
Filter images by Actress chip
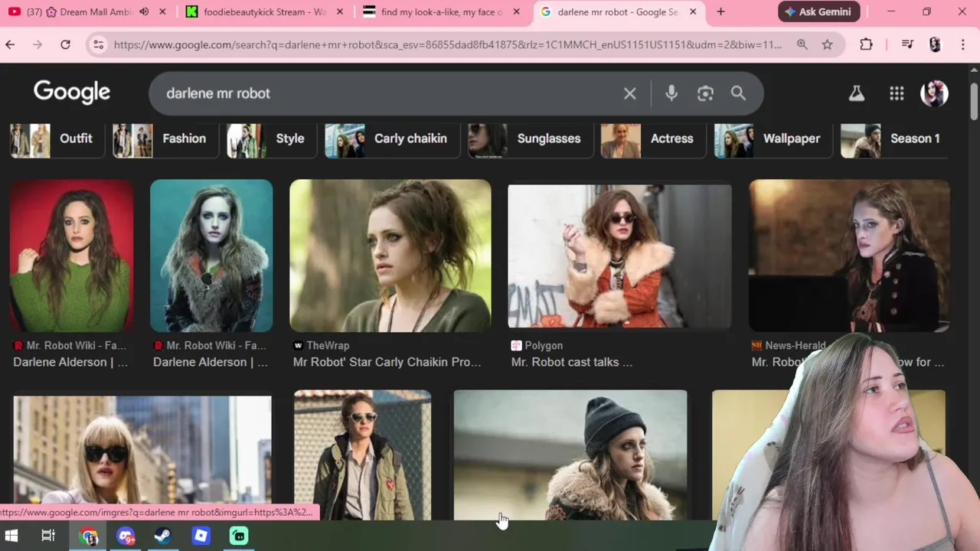(653, 140)
